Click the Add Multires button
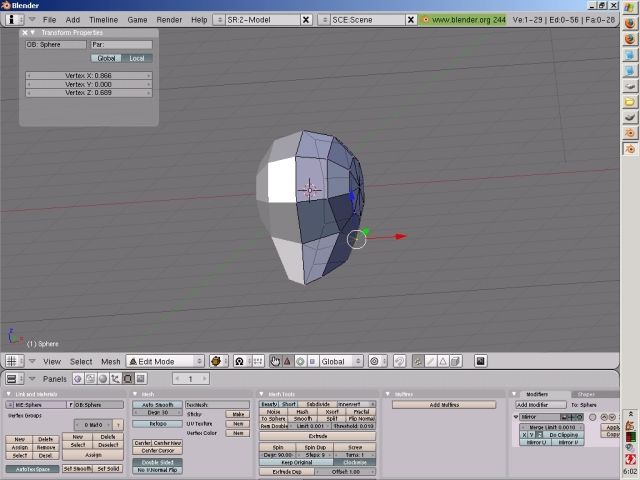This screenshot has height=480, width=640. 443,405
